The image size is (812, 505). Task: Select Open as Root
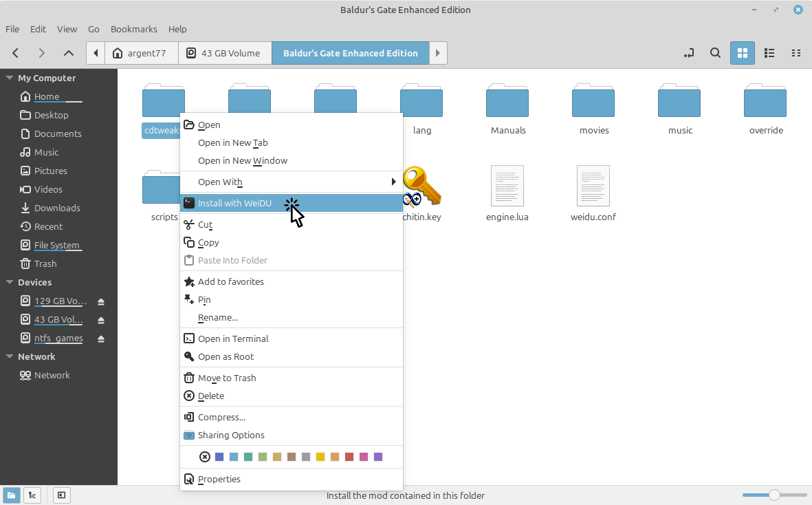coord(292,356)
